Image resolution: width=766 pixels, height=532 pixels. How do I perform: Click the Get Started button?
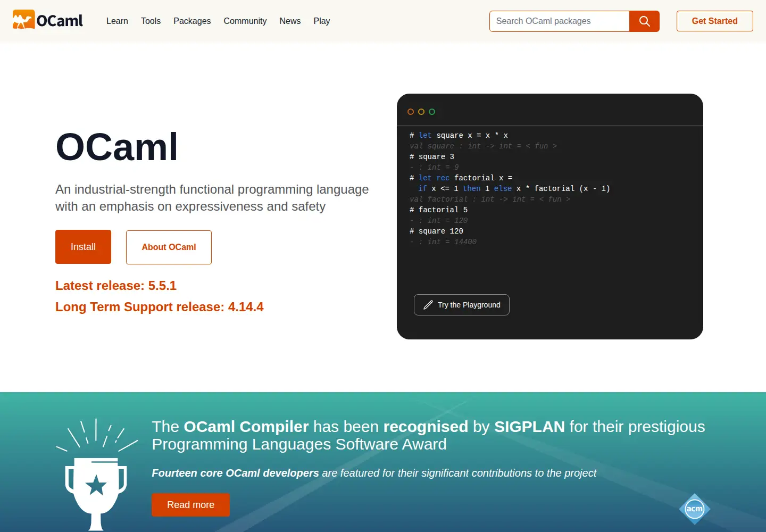coord(714,21)
